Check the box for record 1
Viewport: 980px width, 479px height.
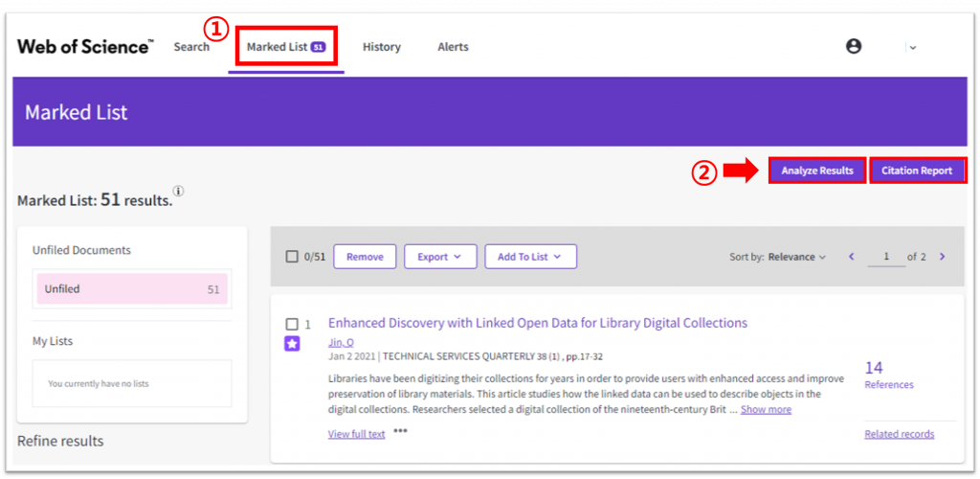(x=293, y=324)
